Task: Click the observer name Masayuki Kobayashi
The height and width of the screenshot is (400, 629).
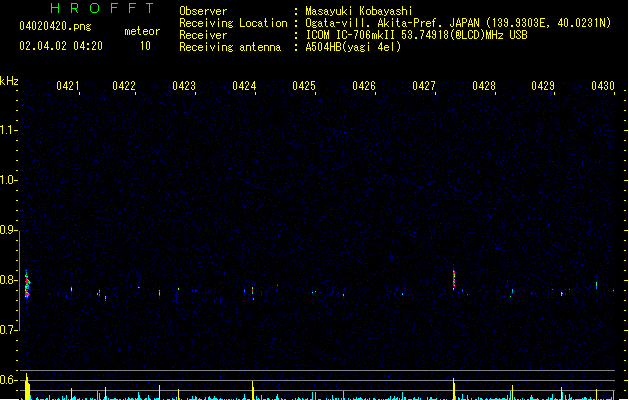Action: click(359, 11)
